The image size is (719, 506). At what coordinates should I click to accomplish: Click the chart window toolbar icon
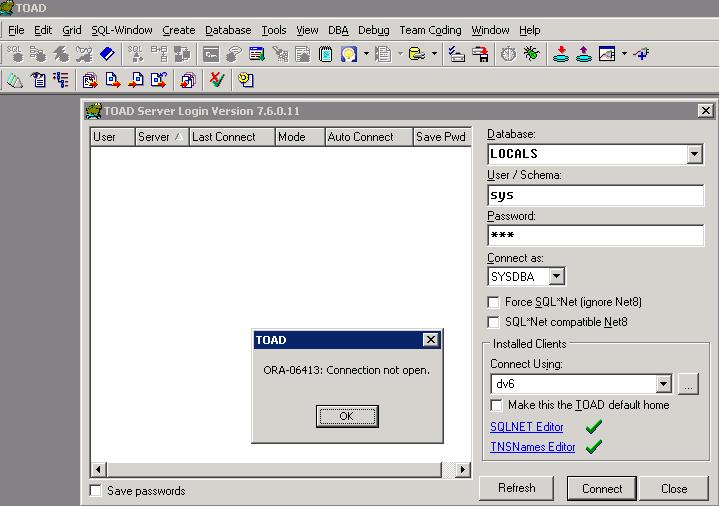[607, 54]
